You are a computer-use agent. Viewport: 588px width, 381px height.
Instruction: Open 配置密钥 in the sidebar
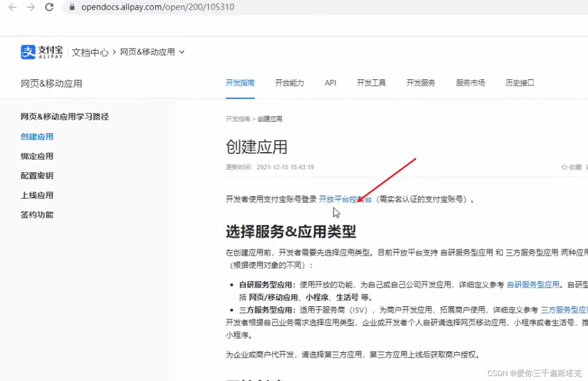click(x=37, y=176)
